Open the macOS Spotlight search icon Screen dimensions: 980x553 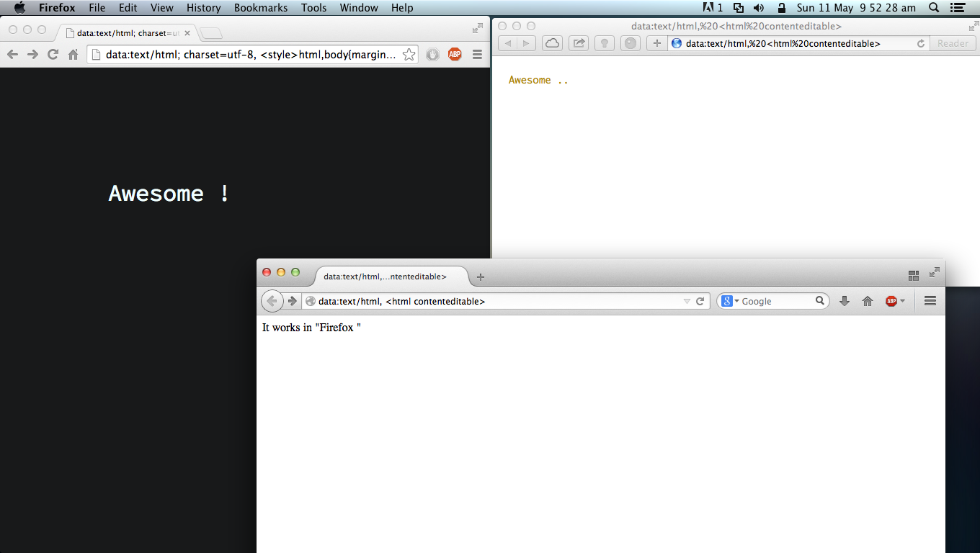[934, 8]
